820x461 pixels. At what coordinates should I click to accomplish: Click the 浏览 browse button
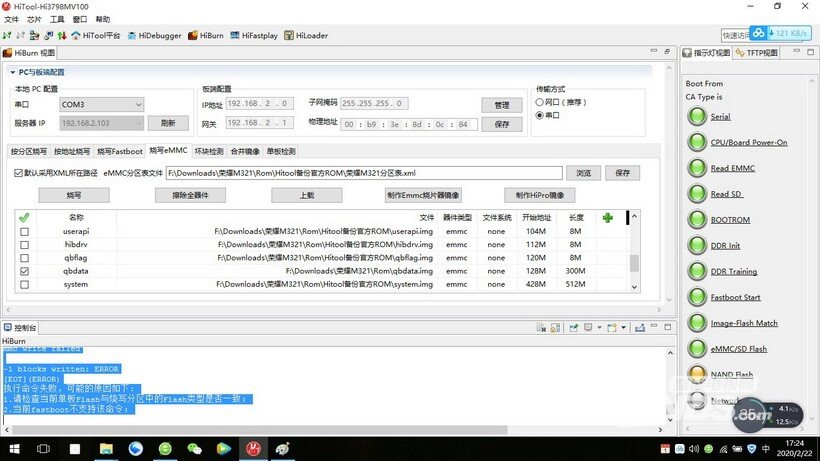point(584,173)
